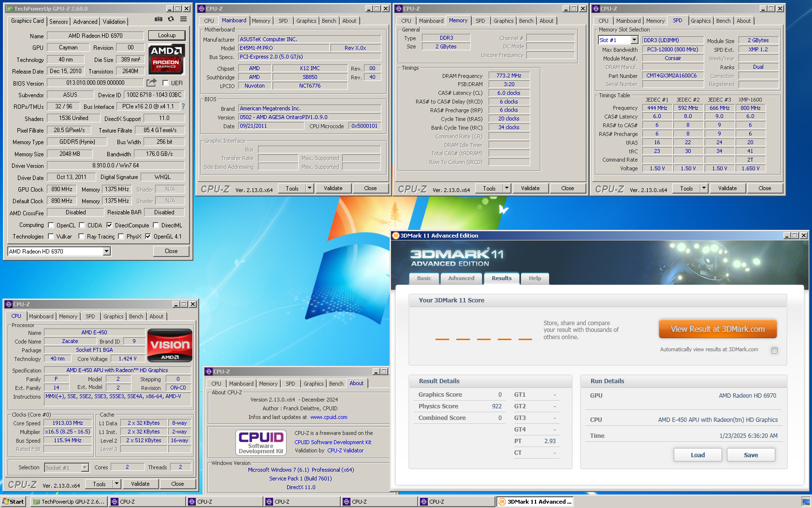Click the Part Number CMT4GX3M2A1600C6 value
This screenshot has height=508, width=812.
coord(672,75)
